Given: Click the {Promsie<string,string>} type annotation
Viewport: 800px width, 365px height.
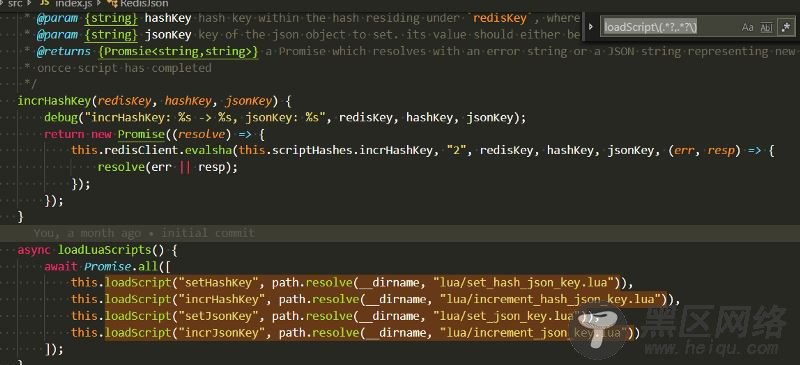Looking at the screenshot, I should click(179, 52).
